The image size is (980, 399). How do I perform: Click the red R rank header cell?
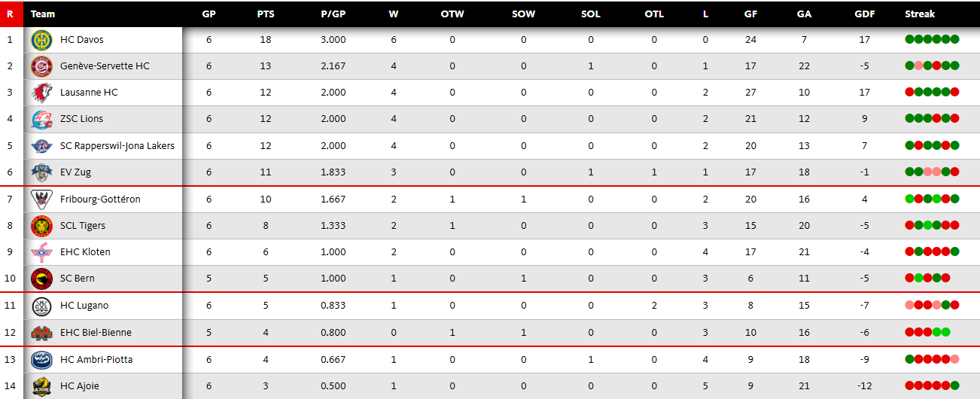(11, 14)
